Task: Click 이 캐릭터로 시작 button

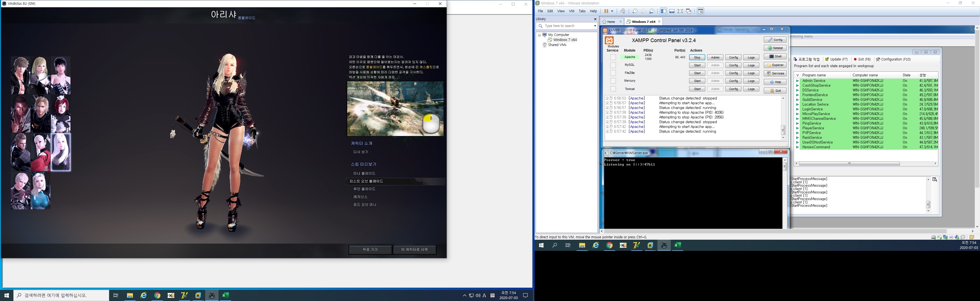Action: 414,249
